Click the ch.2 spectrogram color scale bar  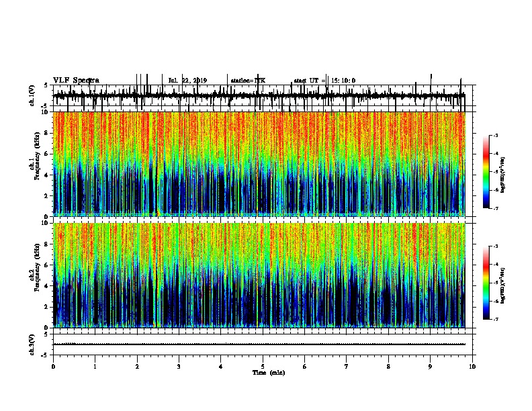486,283
